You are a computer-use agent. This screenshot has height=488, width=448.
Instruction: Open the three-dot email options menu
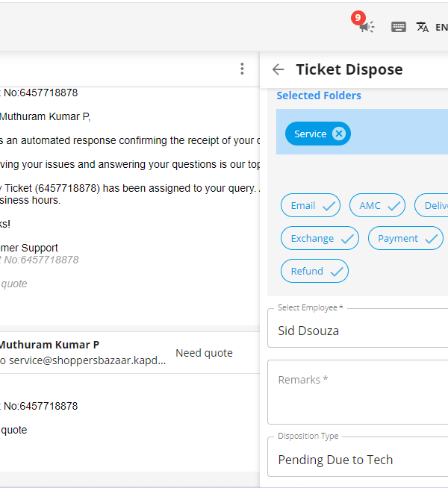tap(242, 69)
